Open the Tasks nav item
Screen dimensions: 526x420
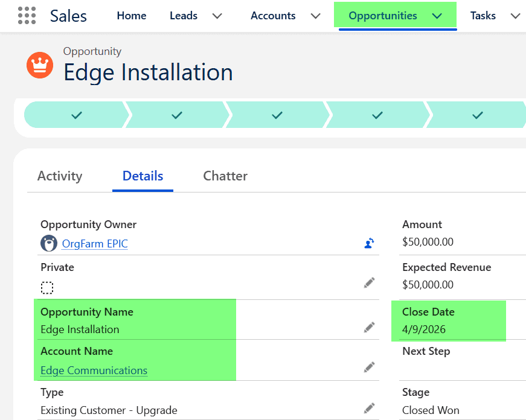pyautogui.click(x=483, y=16)
